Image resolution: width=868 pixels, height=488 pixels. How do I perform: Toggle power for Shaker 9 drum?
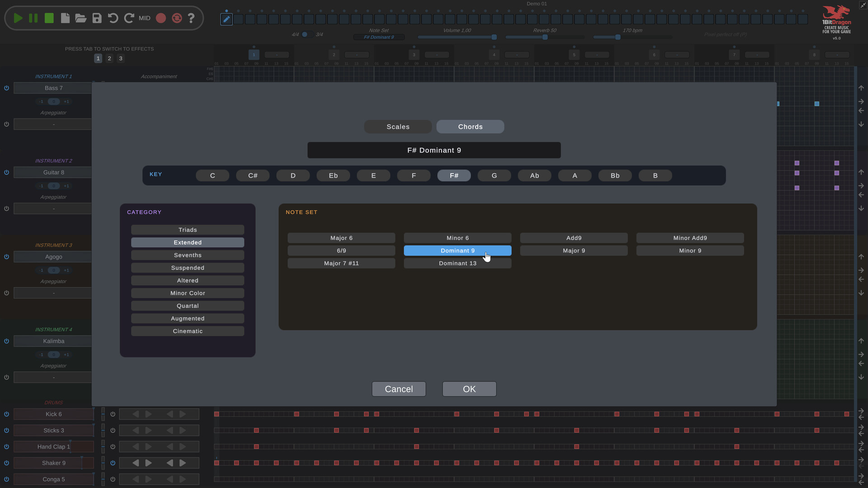pyautogui.click(x=6, y=463)
